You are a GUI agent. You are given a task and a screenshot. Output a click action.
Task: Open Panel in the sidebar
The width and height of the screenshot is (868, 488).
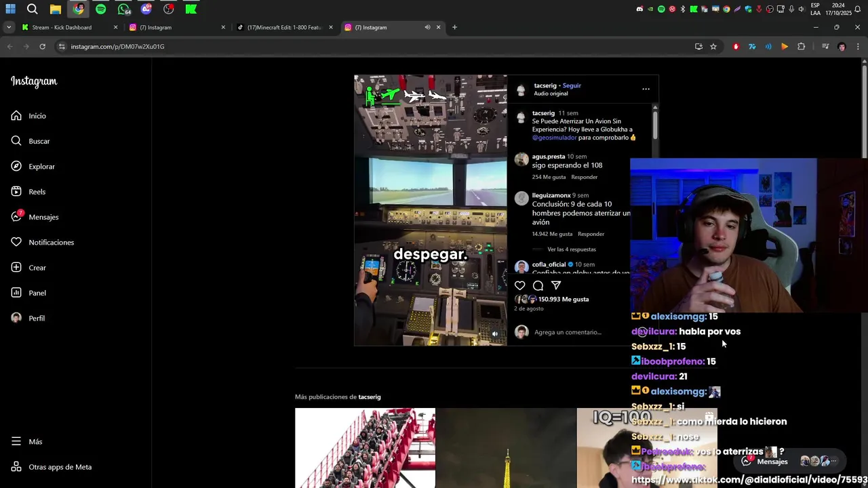(x=28, y=293)
